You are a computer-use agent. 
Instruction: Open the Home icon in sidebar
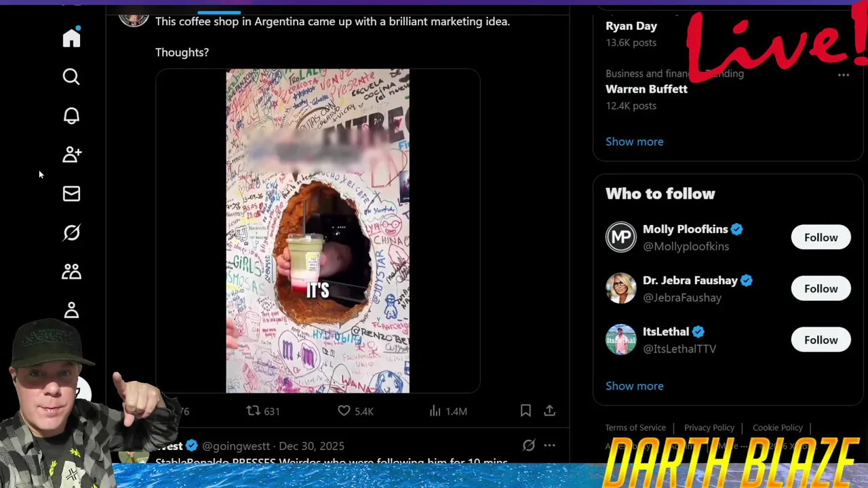[x=71, y=37]
